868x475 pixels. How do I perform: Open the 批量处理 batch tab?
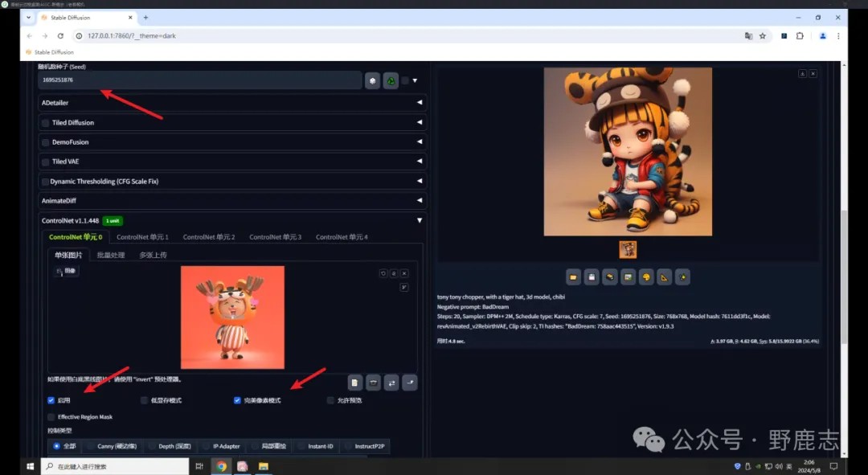[111, 256]
